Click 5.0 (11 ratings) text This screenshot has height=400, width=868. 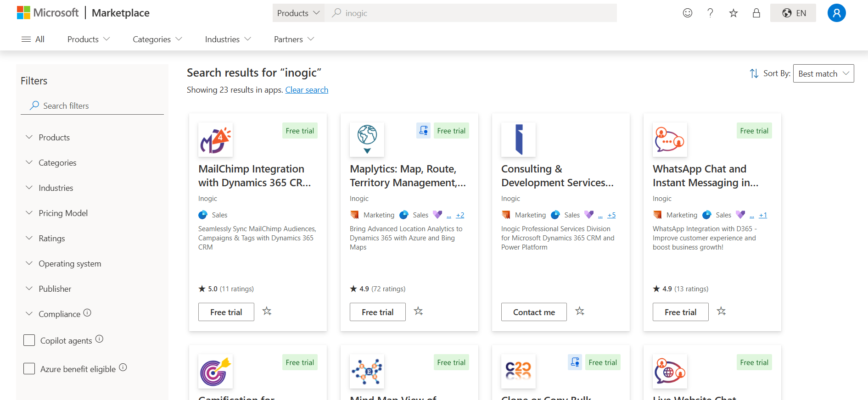pos(226,289)
